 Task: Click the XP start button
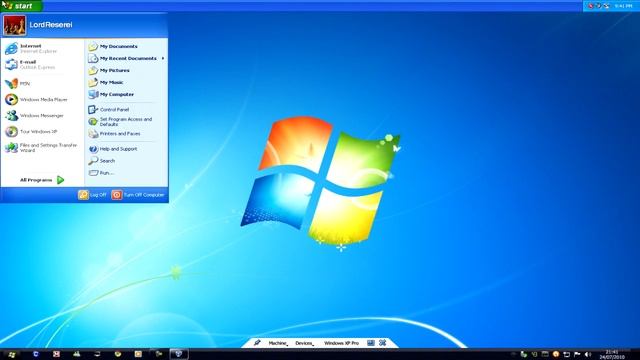point(21,6)
